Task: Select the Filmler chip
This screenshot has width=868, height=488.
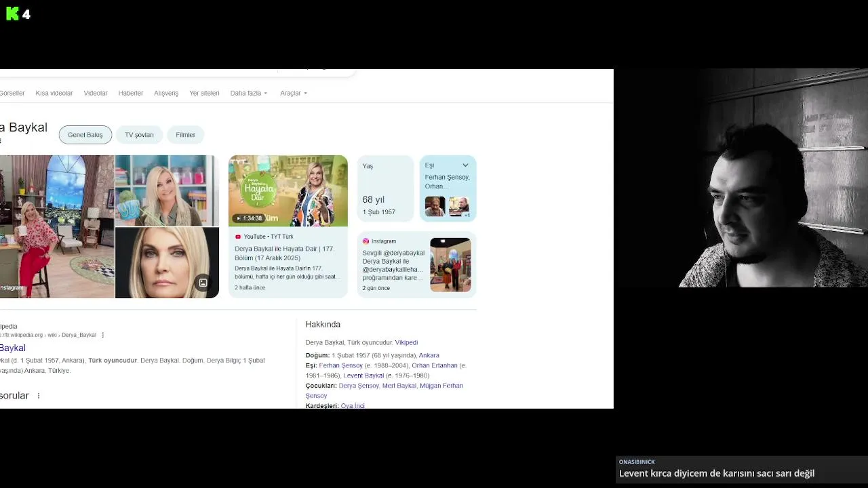Action: 186,135
